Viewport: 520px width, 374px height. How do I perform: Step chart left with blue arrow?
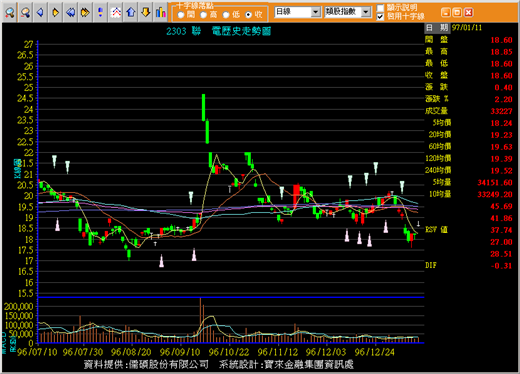click(x=40, y=13)
